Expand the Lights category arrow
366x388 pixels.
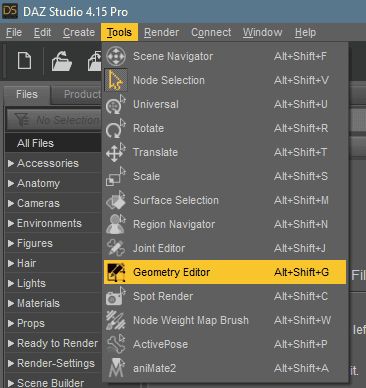[11, 283]
